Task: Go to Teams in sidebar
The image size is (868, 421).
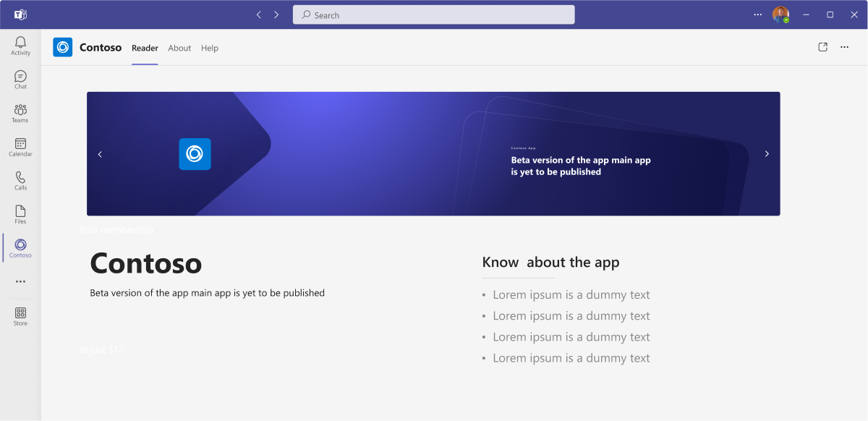Action: click(20, 113)
